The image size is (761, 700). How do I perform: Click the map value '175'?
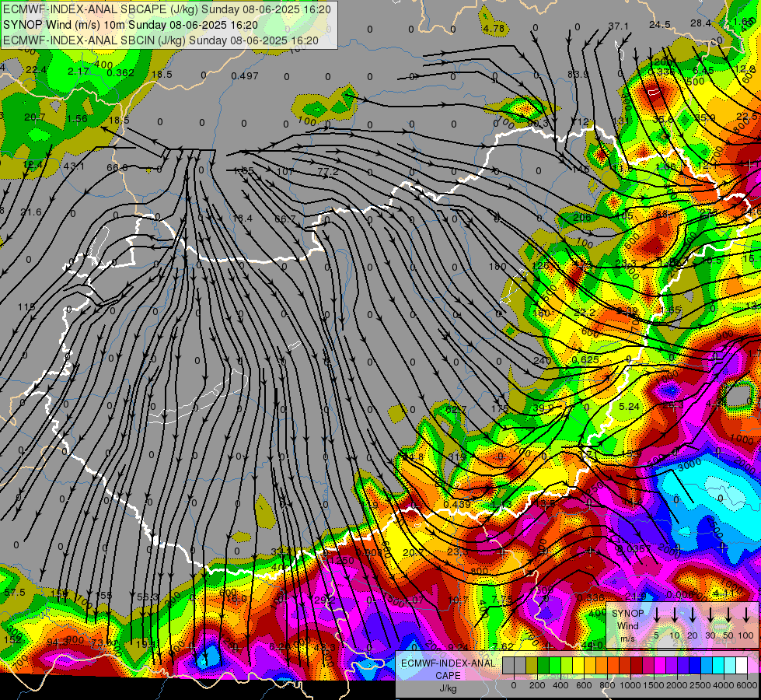[x=499, y=408]
